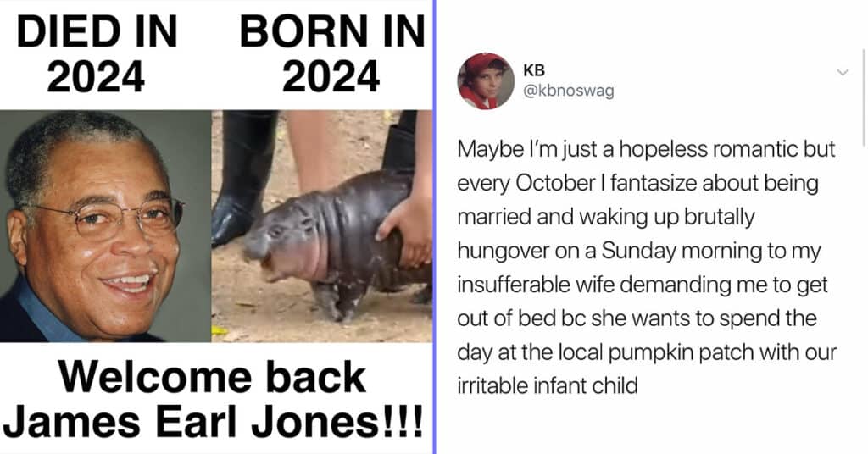Select the baby hippo photo
Viewport: 868px width, 454px height.
click(x=321, y=226)
